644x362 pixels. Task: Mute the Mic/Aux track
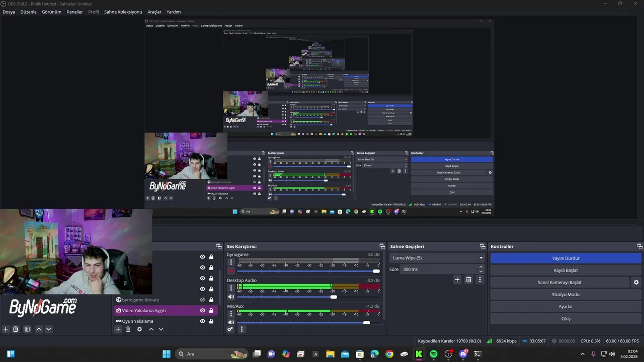pos(231,322)
